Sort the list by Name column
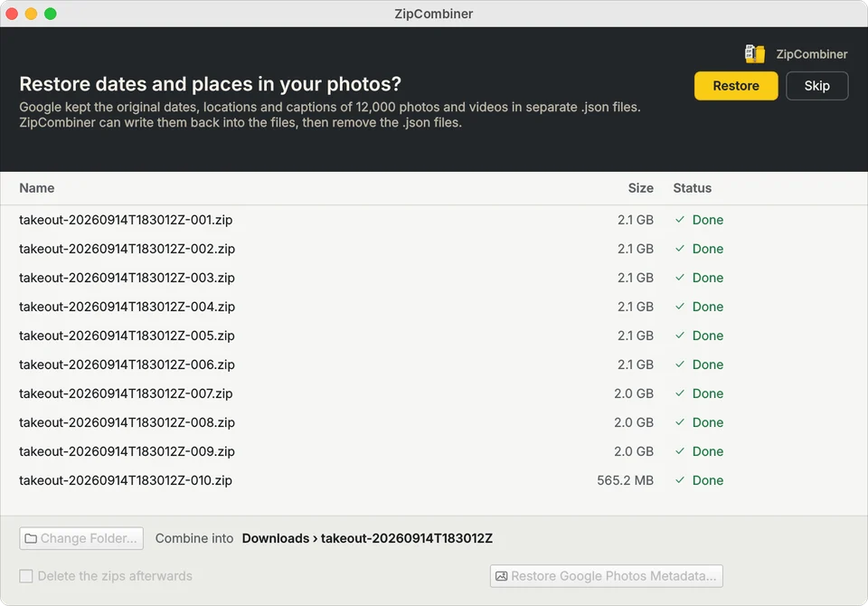The width and height of the screenshot is (868, 606). click(37, 188)
